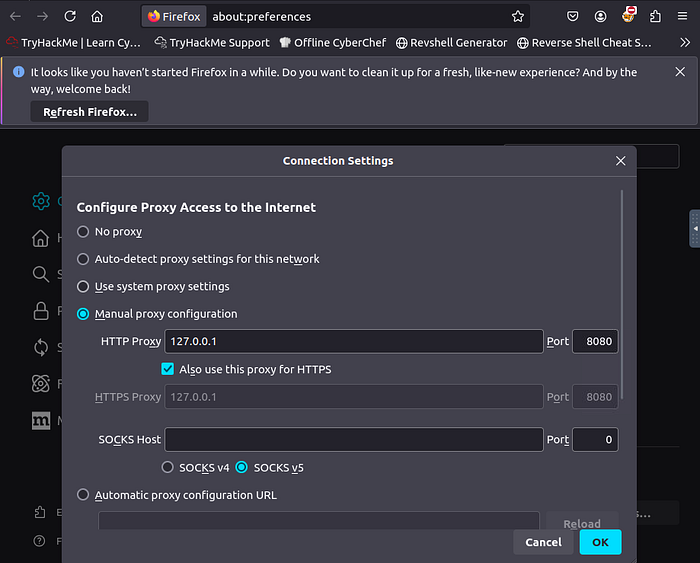Go to Firefox home page
Image resolution: width=700 pixels, height=563 pixels.
(x=97, y=17)
